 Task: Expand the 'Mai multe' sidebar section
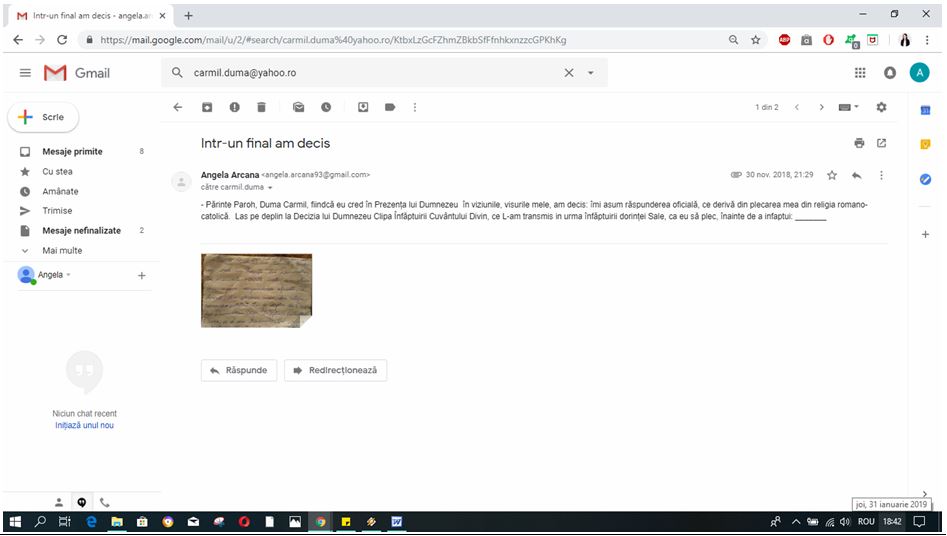(x=62, y=251)
